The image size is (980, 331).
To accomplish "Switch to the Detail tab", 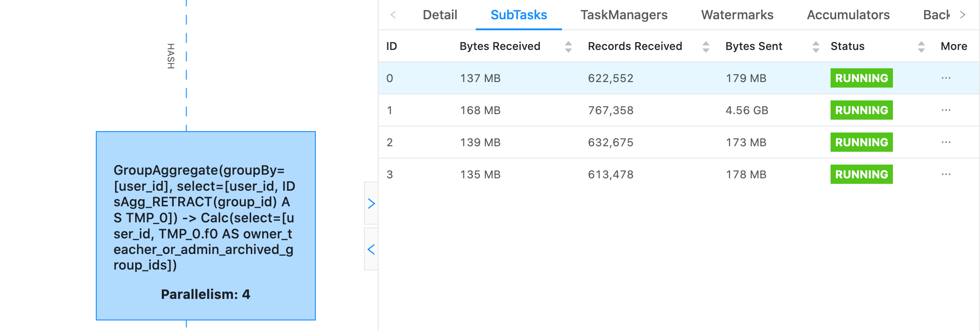I will pos(440,15).
